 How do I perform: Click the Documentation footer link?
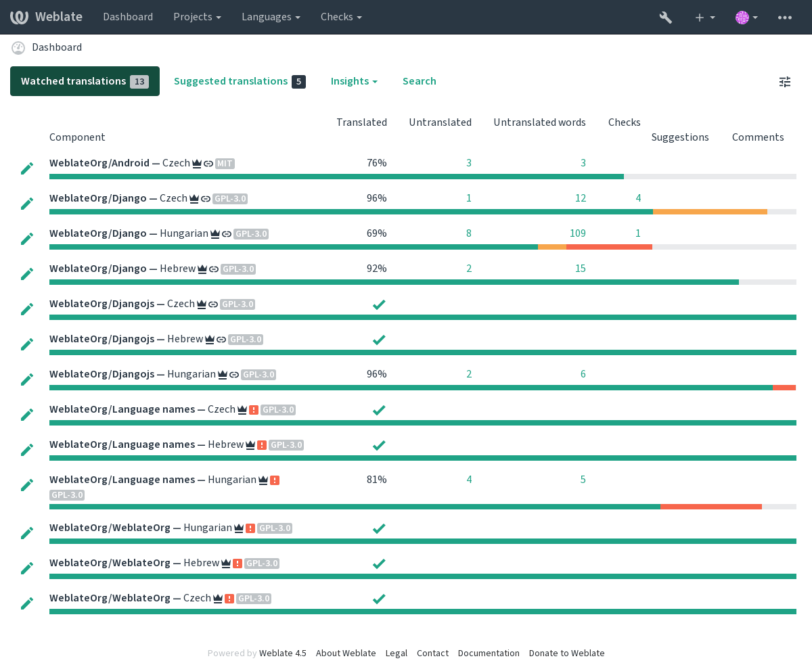tap(489, 653)
